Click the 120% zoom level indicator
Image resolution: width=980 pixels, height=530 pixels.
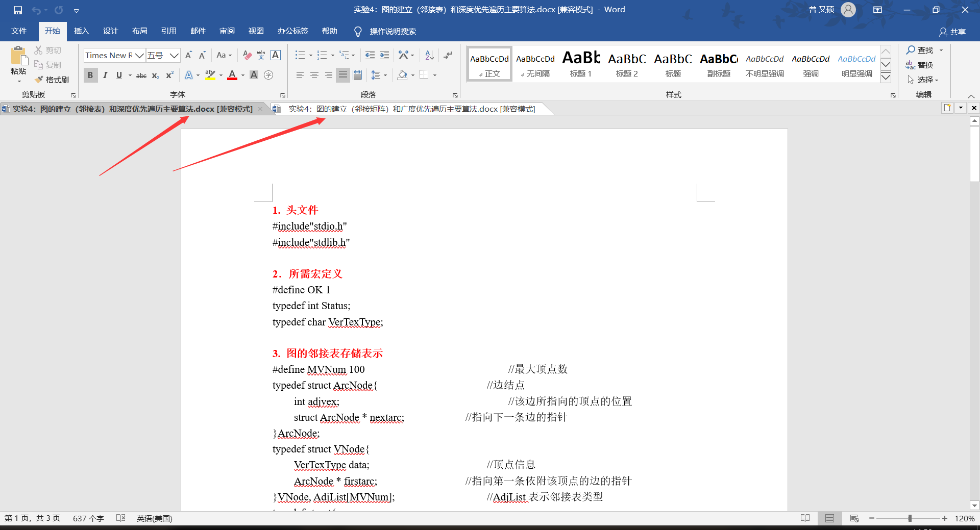[964, 518]
